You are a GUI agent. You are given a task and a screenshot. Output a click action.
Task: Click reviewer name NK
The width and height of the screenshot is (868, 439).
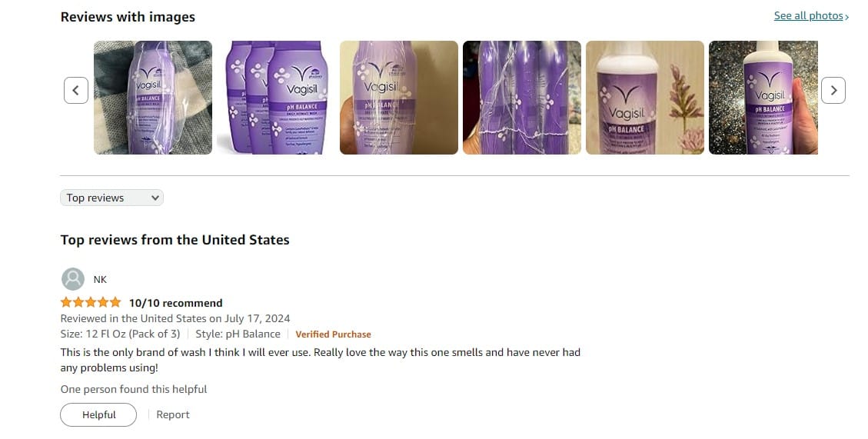[x=100, y=280]
